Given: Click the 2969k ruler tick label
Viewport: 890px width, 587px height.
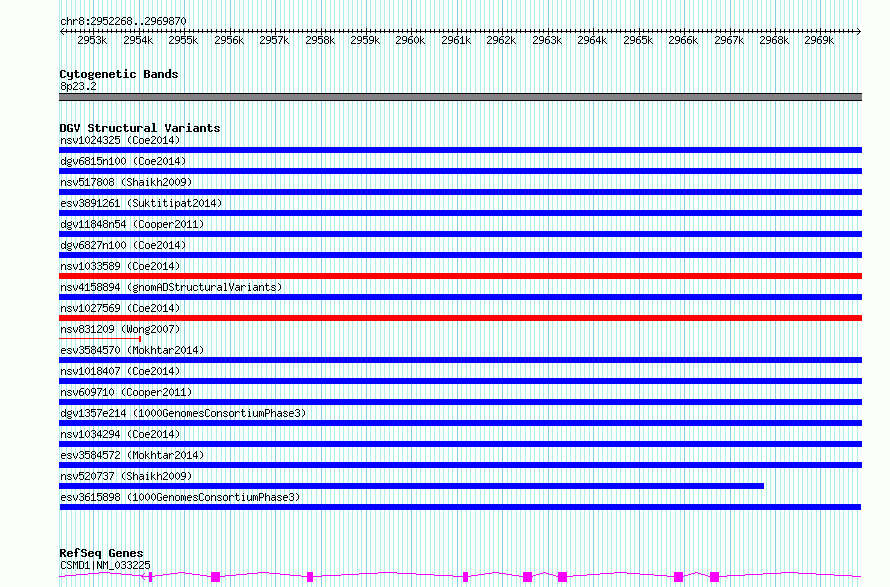Looking at the screenshot, I should [x=819, y=40].
